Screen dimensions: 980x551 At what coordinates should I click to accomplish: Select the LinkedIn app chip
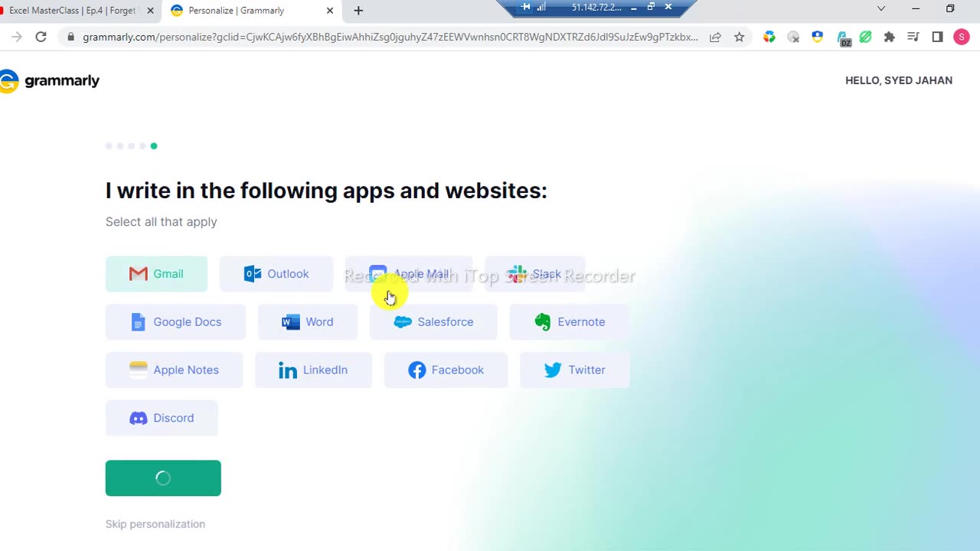point(313,370)
